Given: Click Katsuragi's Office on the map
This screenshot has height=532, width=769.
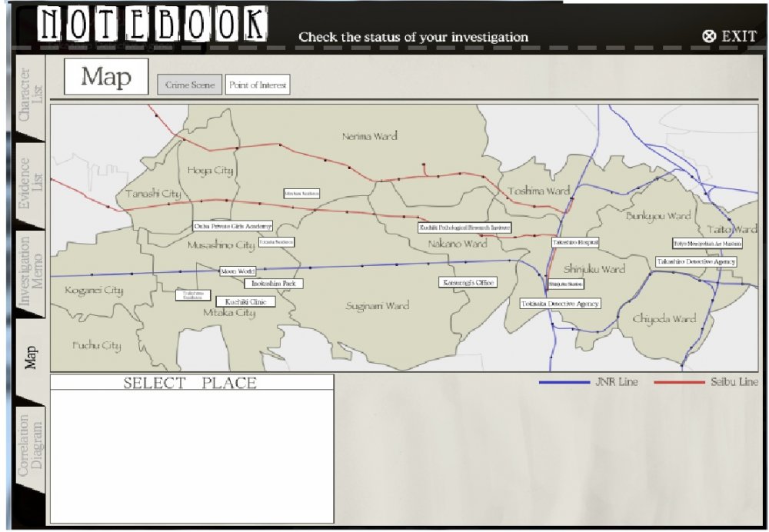Looking at the screenshot, I should [x=468, y=282].
